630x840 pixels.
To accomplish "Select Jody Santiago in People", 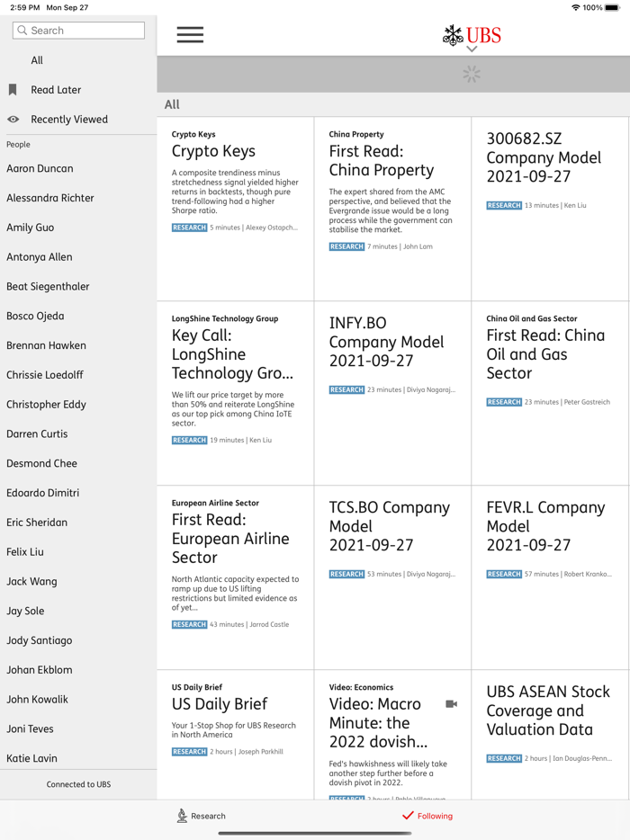I will tap(39, 639).
